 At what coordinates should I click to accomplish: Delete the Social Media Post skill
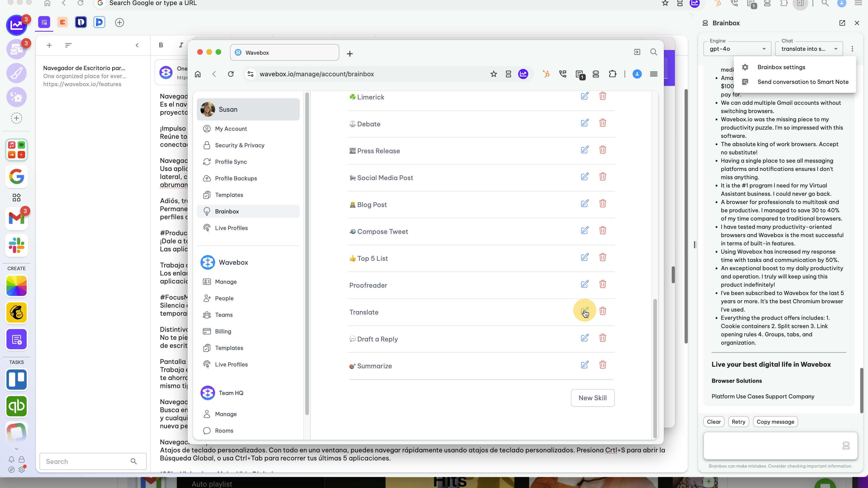602,177
